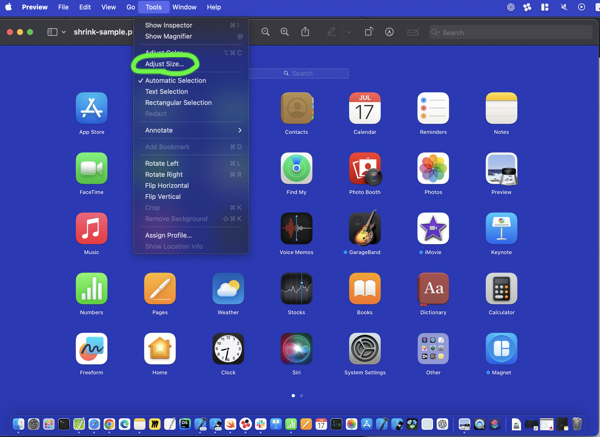Image resolution: width=600 pixels, height=437 pixels.
Task: Click the Calendar app icon showing 17
Action: tap(365, 108)
